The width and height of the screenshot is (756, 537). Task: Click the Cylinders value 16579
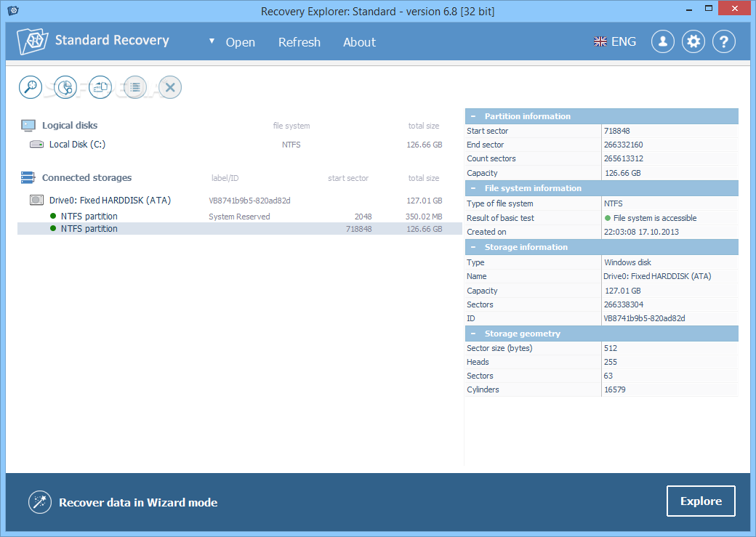click(x=615, y=389)
